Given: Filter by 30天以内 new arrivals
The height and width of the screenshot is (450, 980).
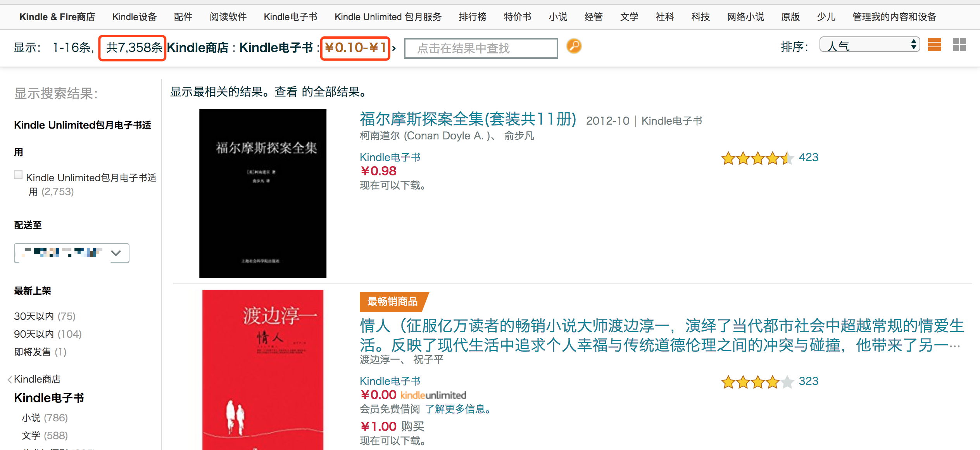Looking at the screenshot, I should (x=34, y=316).
